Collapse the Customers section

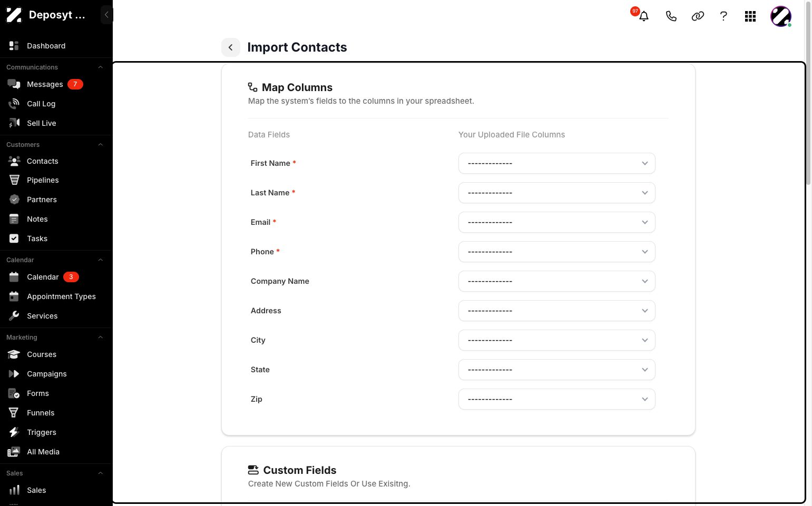pos(100,145)
